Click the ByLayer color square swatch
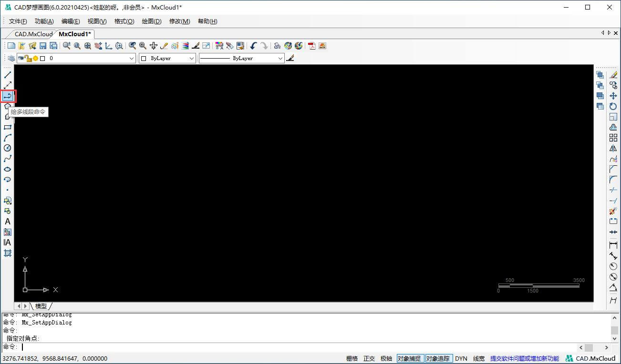 tap(144, 58)
